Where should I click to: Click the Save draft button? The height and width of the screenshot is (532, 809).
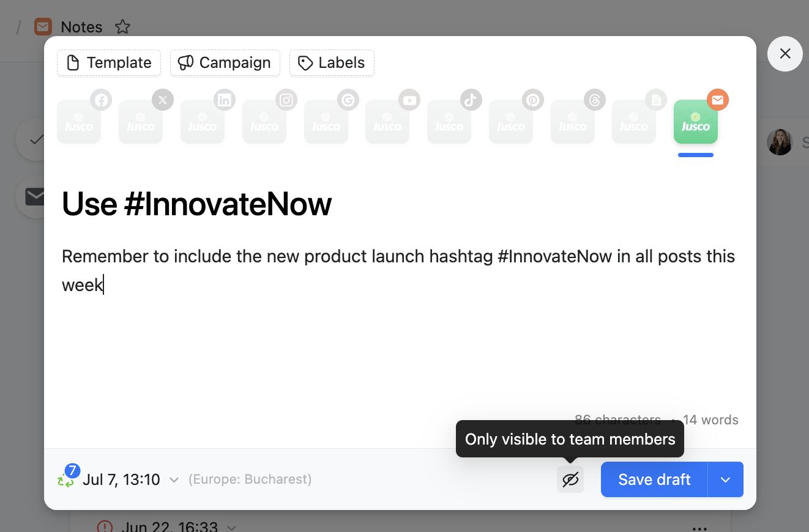(654, 480)
